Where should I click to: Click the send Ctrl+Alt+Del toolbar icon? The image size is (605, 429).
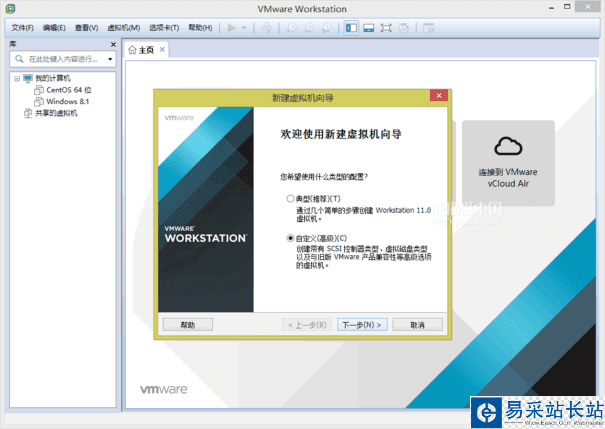tap(266, 28)
